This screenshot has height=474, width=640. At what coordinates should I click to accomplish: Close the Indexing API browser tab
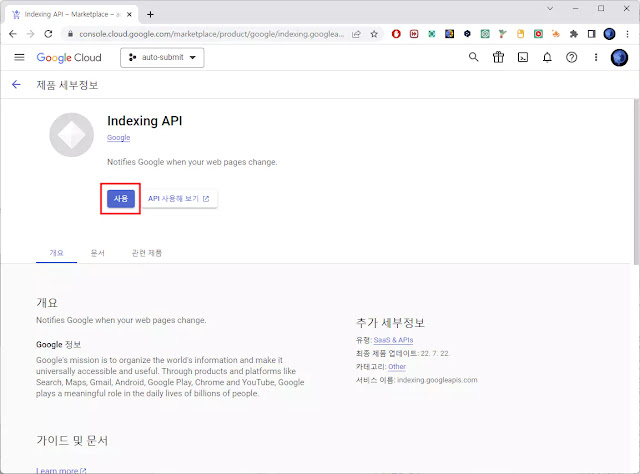click(x=129, y=14)
